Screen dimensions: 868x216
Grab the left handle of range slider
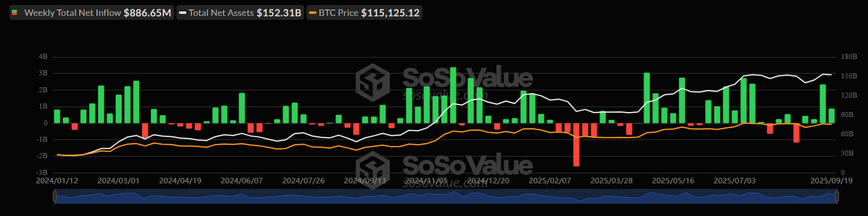click(54, 197)
